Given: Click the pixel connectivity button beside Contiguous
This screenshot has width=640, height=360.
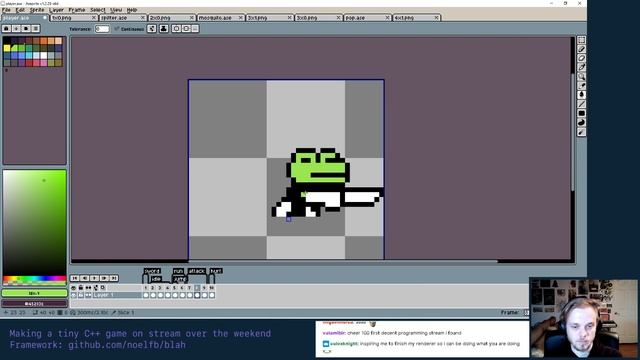Looking at the screenshot, I should pos(152,29).
